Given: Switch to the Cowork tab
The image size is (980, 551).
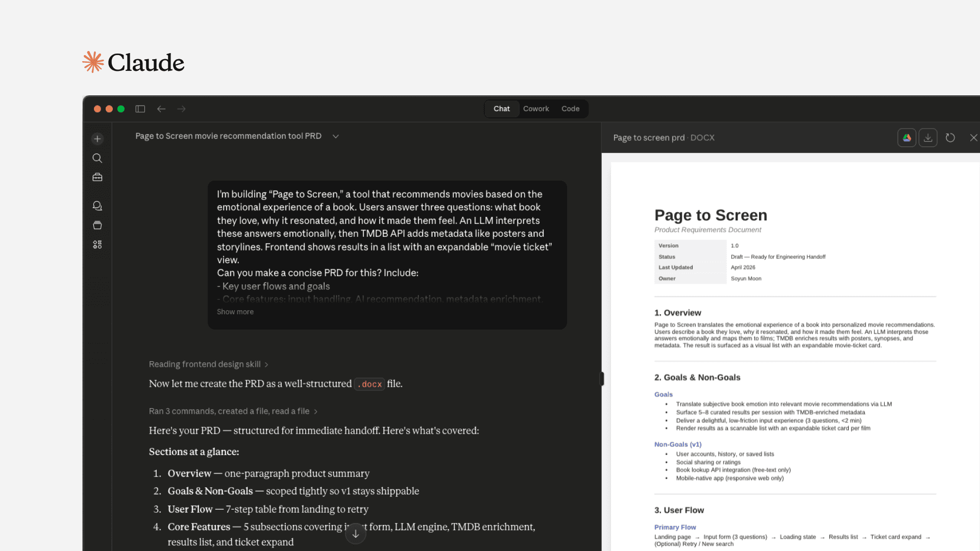Looking at the screenshot, I should pos(536,109).
